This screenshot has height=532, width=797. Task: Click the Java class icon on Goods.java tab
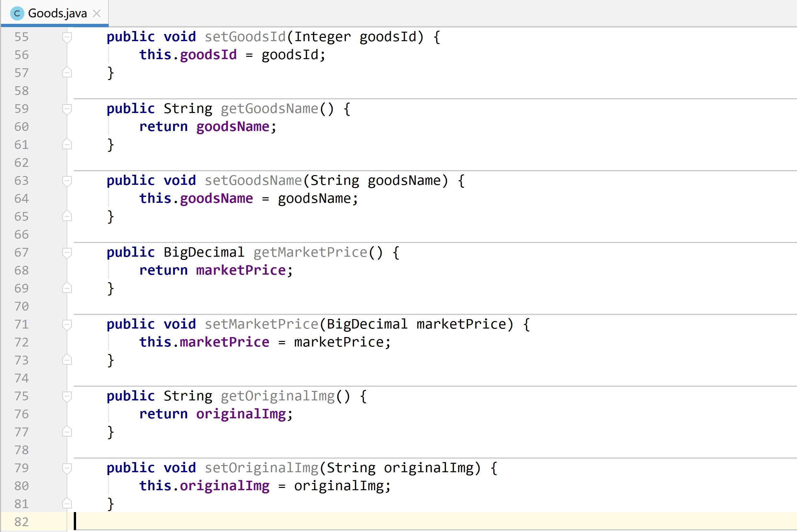click(17, 14)
